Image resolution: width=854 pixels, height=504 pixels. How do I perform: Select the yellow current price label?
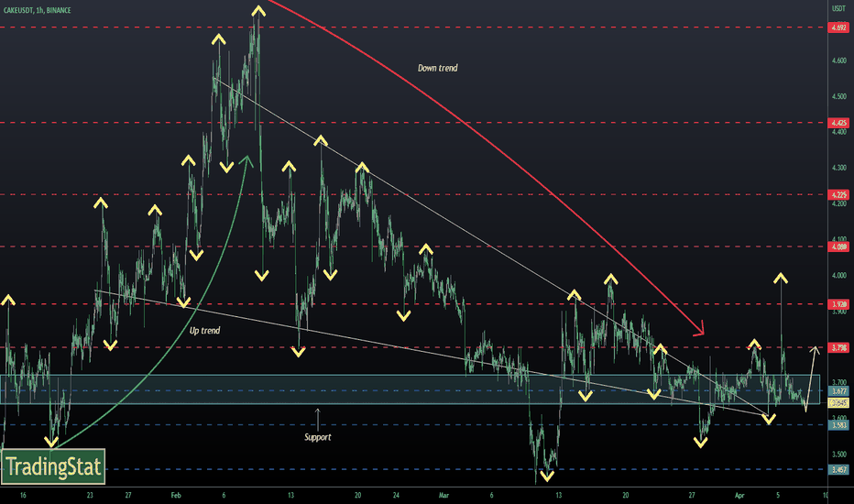[x=838, y=402]
